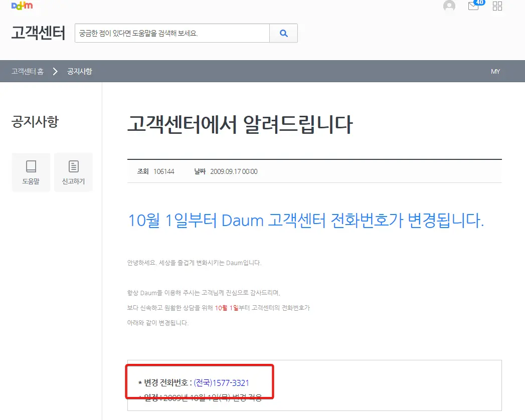Click the magnifier search button
The width and height of the screenshot is (525, 420).
(x=284, y=33)
